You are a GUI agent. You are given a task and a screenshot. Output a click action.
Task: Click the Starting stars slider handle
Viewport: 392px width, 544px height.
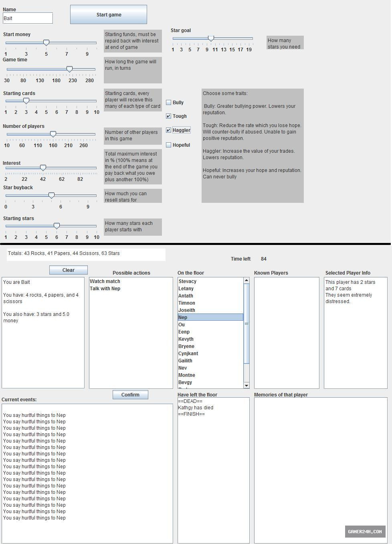[57, 226]
